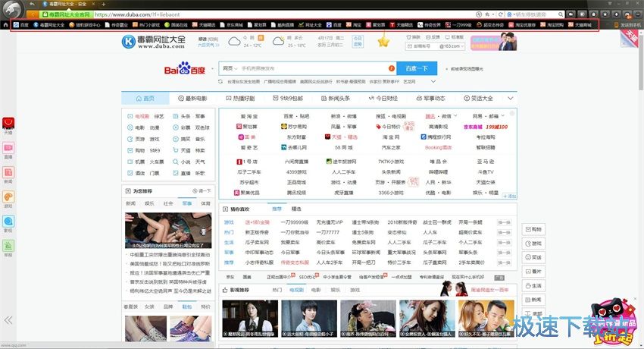The width and height of the screenshot is (644, 349).
Task: Open the 猎豹游戏中心 bookmark
Action: pos(85,25)
